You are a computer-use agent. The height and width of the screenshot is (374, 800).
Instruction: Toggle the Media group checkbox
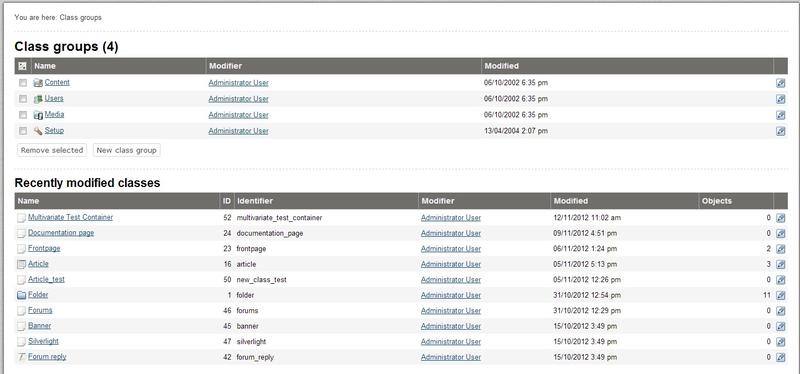(22, 115)
